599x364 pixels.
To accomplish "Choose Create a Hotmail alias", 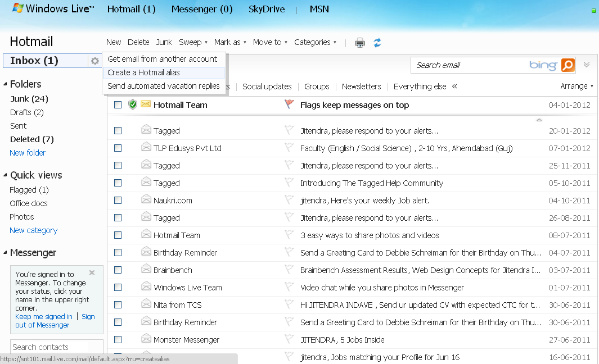I will [x=164, y=72].
